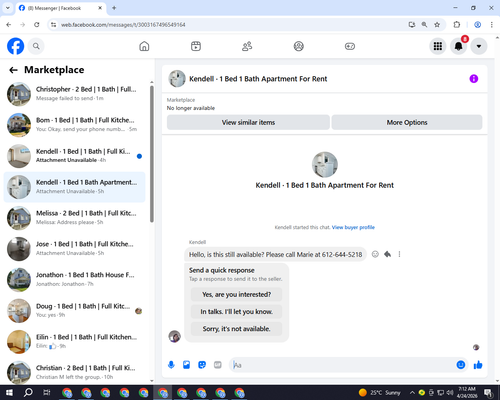
Task: Open the Windows Start menu
Action: (x=9, y=393)
